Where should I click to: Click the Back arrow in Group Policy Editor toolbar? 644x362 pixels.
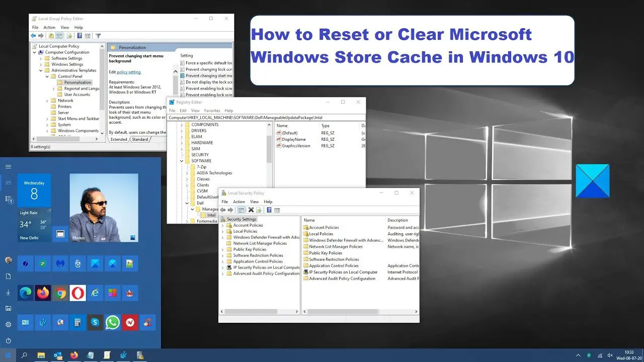click(x=33, y=36)
